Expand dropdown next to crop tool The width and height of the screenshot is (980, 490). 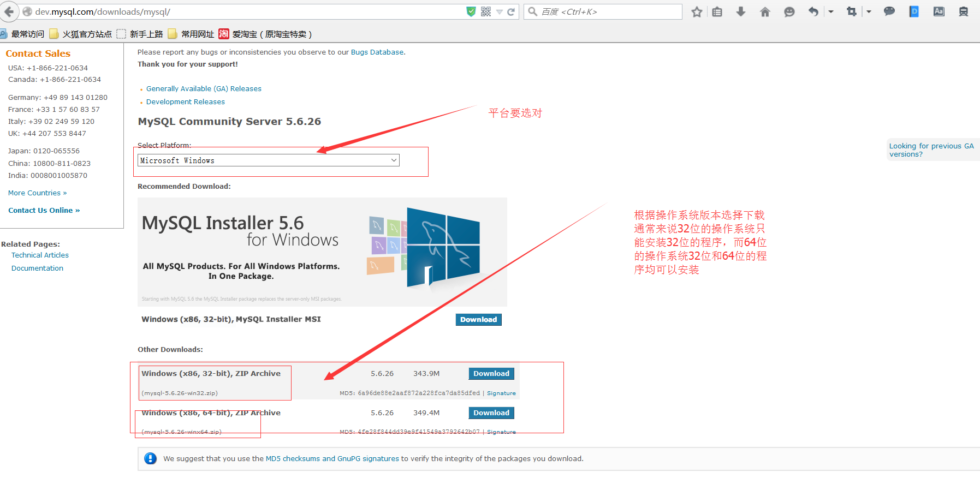click(x=869, y=11)
